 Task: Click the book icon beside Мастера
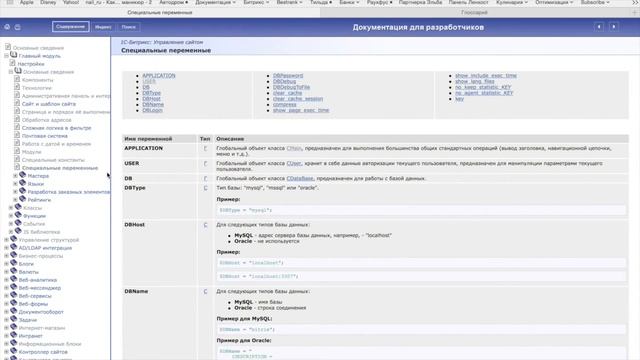point(22,175)
